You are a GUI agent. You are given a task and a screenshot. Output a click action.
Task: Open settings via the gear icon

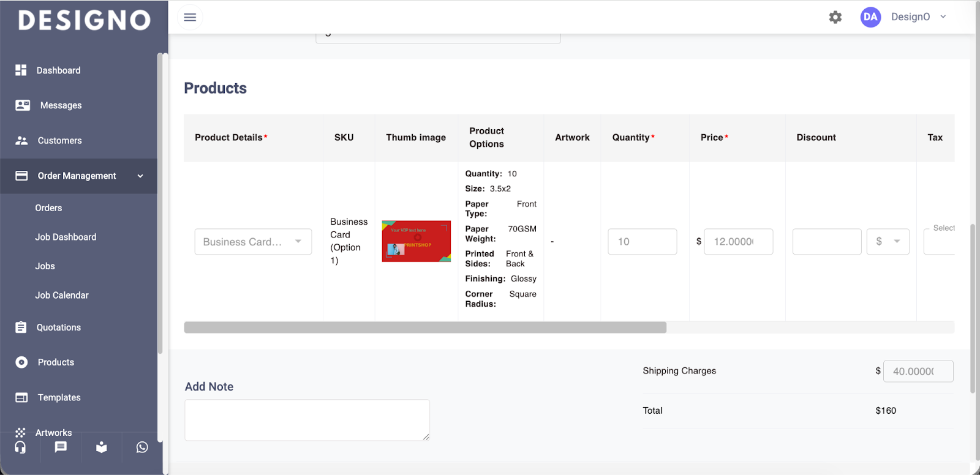(x=835, y=17)
